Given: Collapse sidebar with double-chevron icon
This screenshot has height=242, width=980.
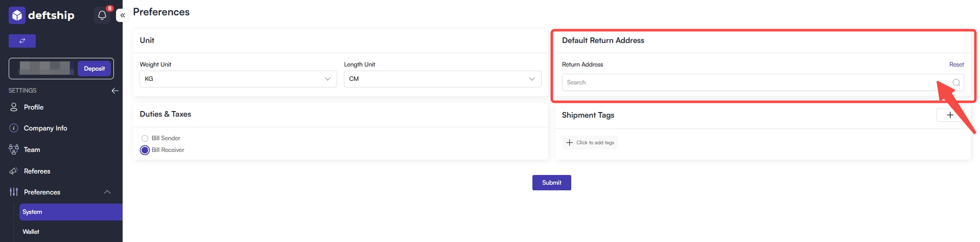Looking at the screenshot, I should [122, 15].
